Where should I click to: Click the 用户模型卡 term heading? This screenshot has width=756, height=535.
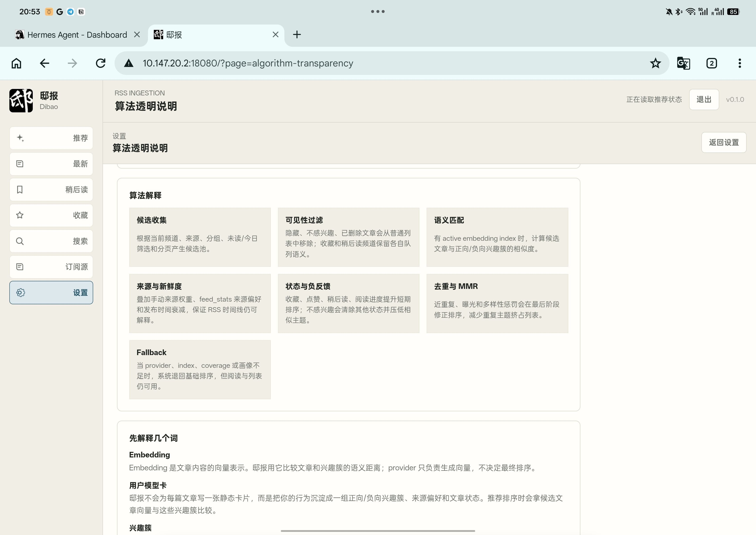click(x=148, y=485)
